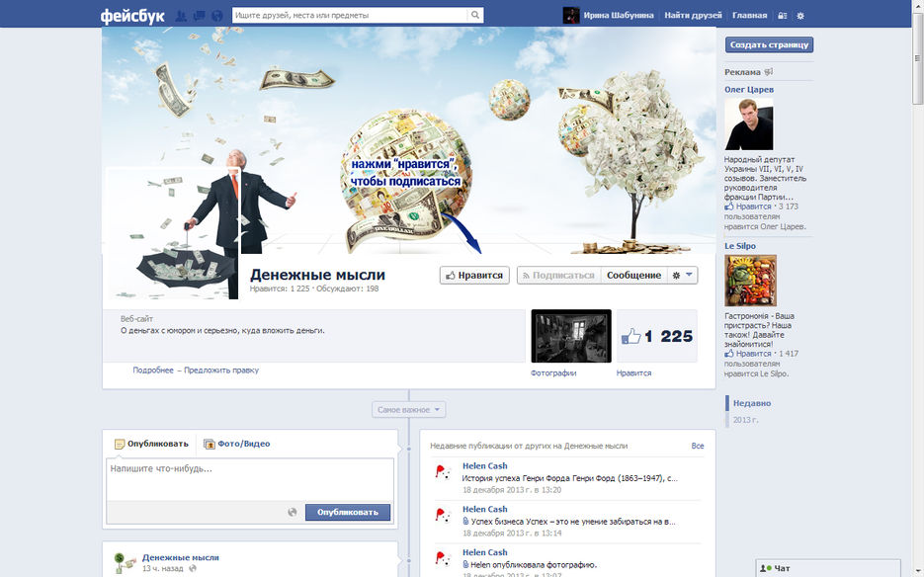The width and height of the screenshot is (924, 577).
Task: Select the Опубликовать composer tab
Action: (x=151, y=444)
